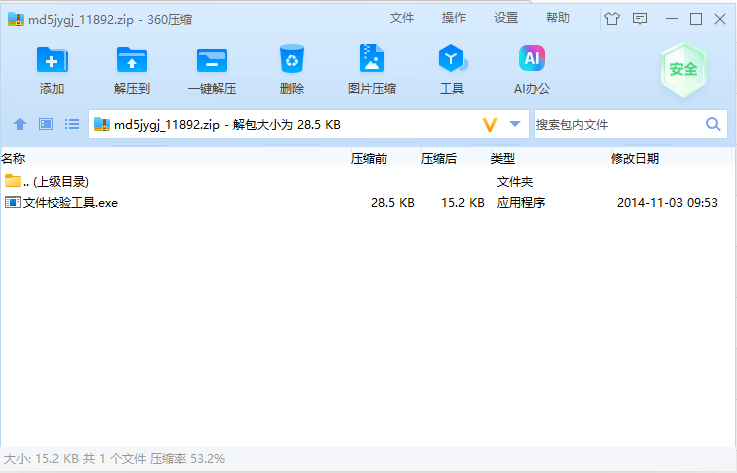Click the 文件夹 type cell

coord(515,181)
